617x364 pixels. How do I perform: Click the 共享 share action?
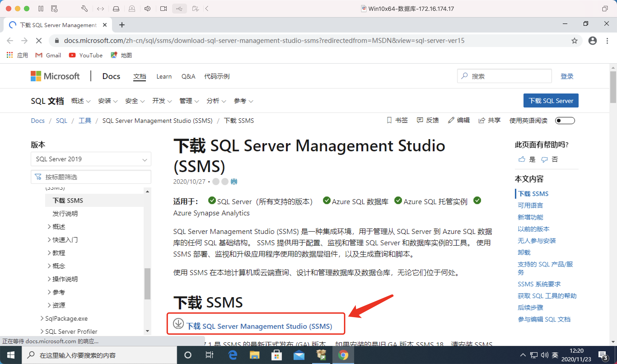point(489,120)
